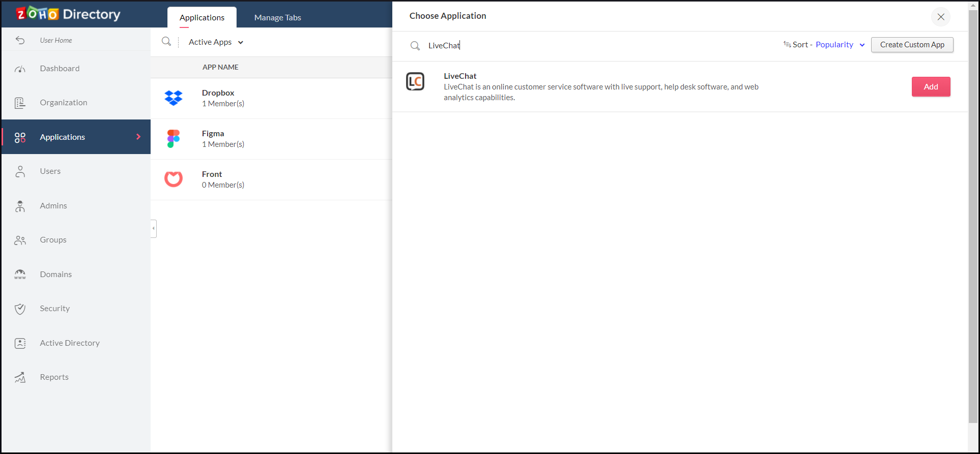Click the Dropbox app name
980x454 pixels.
pos(218,93)
